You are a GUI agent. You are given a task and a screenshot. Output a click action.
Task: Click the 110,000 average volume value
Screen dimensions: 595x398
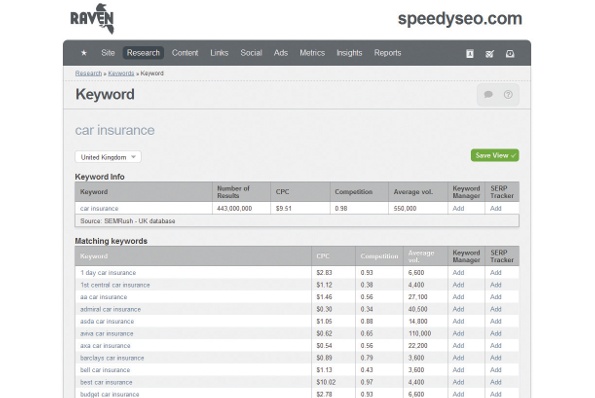tap(420, 334)
